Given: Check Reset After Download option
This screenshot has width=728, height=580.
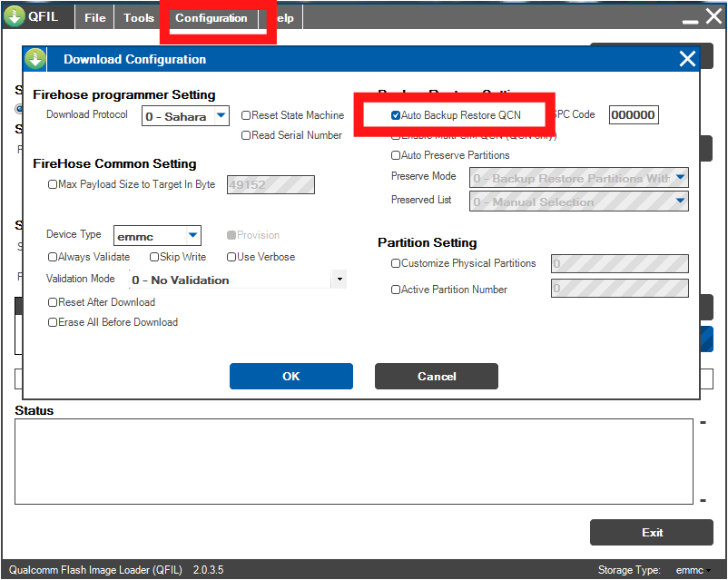Looking at the screenshot, I should (x=53, y=302).
